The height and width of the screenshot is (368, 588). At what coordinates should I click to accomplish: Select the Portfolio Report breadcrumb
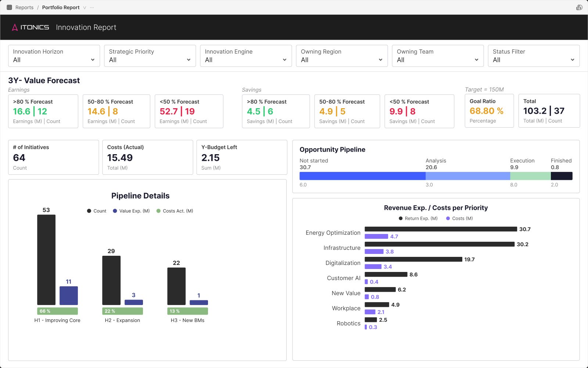pyautogui.click(x=61, y=7)
